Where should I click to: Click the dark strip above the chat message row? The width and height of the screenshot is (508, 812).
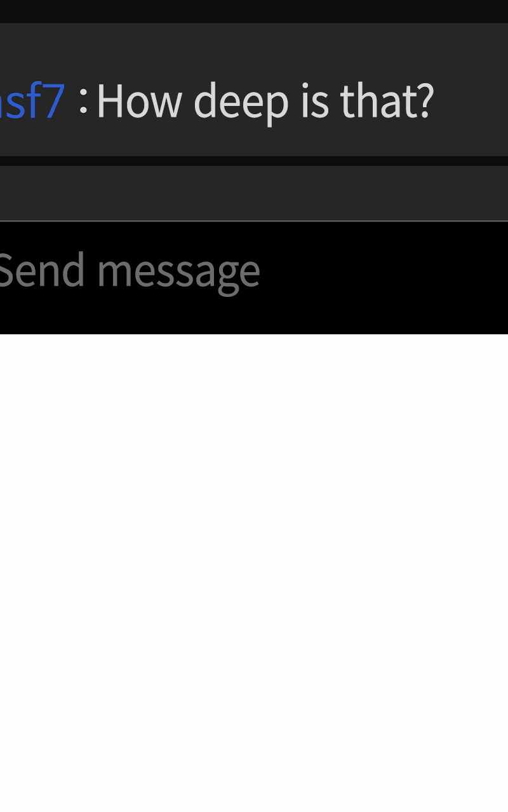(254, 11)
